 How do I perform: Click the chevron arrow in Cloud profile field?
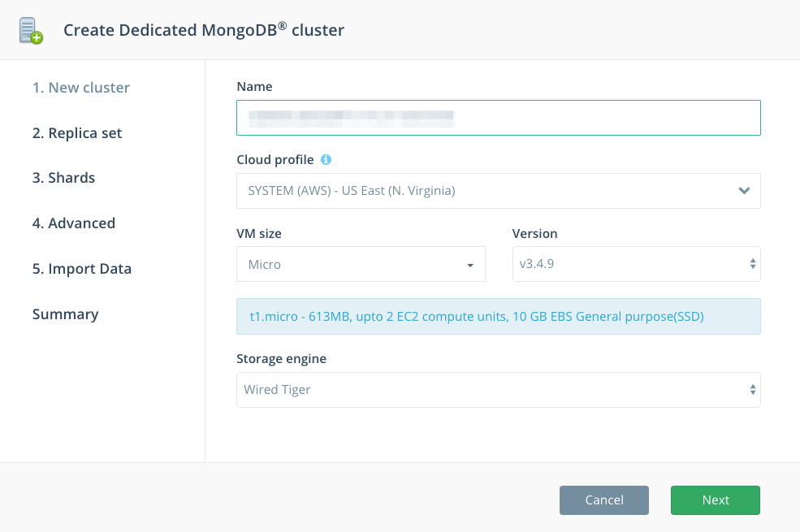pos(744,191)
